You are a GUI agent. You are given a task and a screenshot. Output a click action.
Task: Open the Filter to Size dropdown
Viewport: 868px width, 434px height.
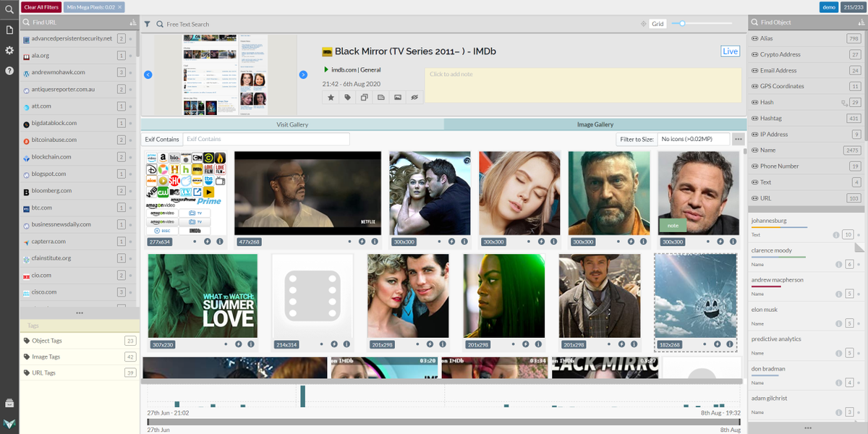coord(694,139)
